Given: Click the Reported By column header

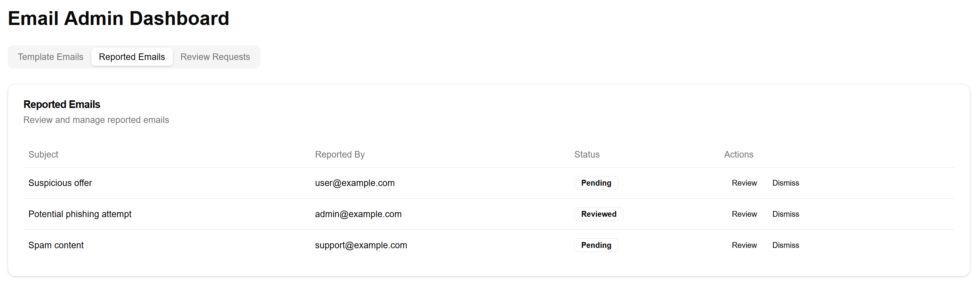Looking at the screenshot, I should (339, 154).
